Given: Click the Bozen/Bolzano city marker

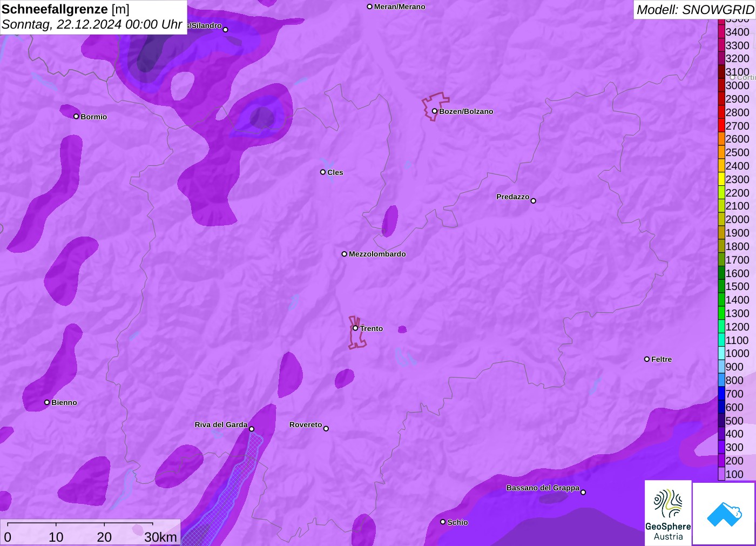Looking at the screenshot, I should (434, 111).
